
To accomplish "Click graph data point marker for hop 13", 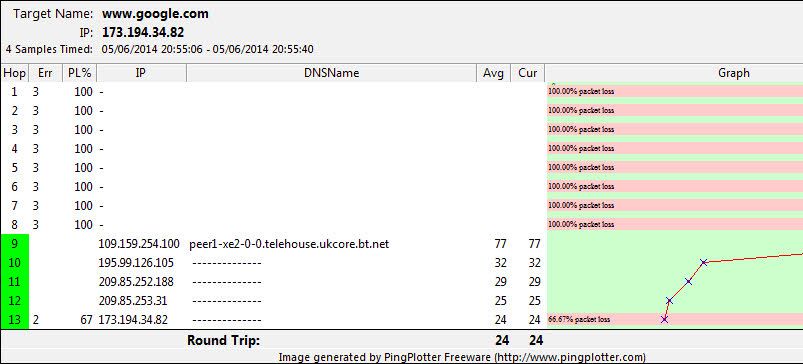I will [664, 319].
